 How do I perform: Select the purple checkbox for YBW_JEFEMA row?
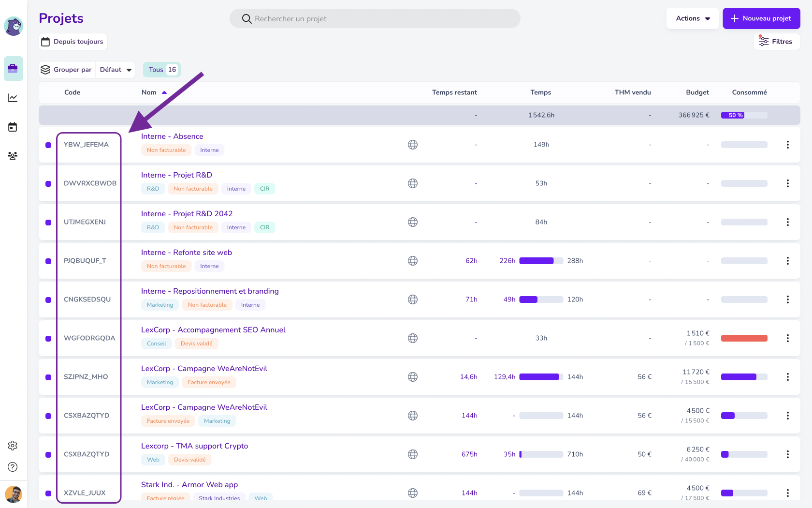tap(48, 145)
